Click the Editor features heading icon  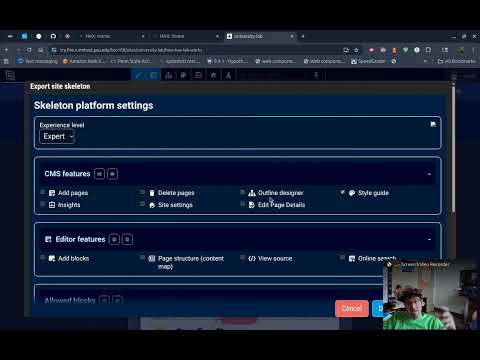tap(48, 239)
